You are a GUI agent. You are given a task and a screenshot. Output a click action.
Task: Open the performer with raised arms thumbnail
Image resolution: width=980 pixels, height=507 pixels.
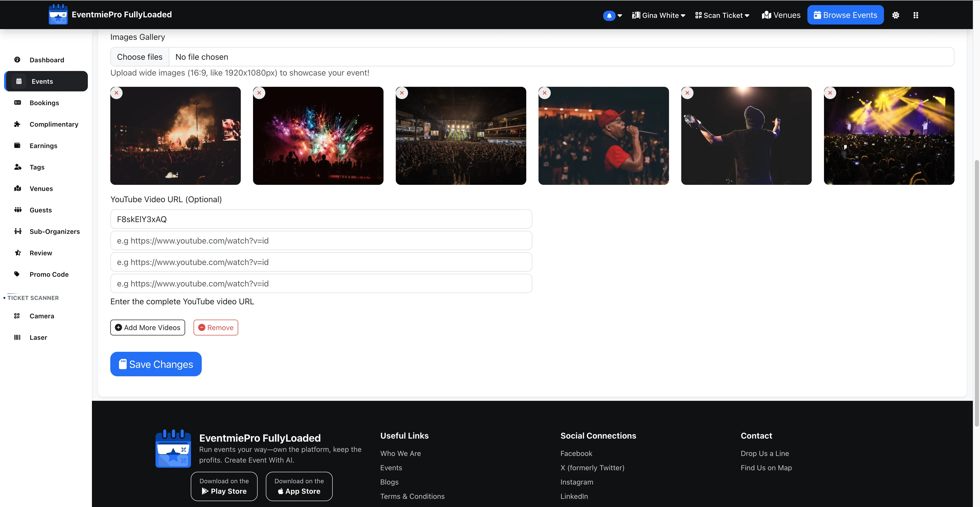pos(746,136)
